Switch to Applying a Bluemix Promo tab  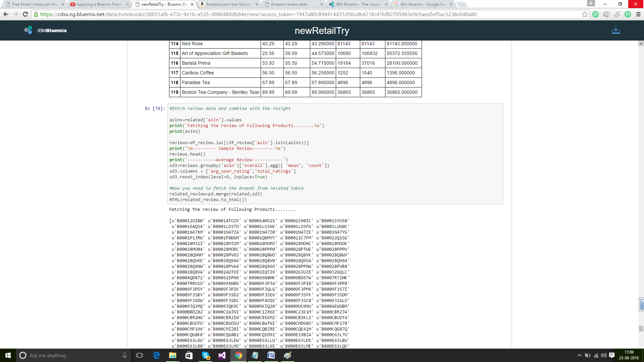99,4
